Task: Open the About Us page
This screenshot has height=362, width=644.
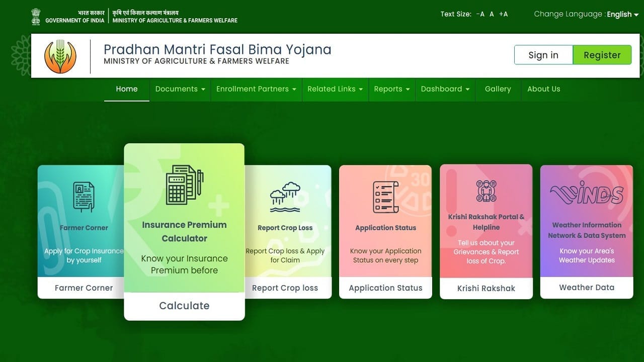Action: 544,89
